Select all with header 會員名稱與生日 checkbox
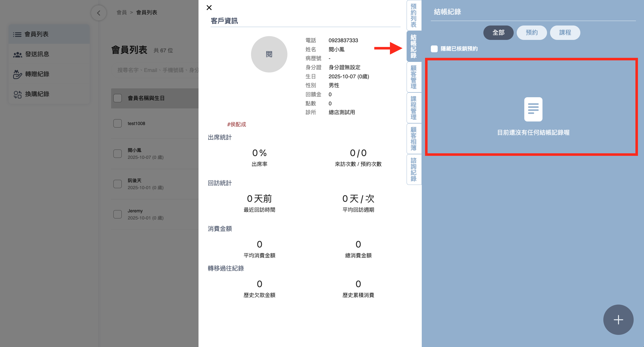This screenshot has width=644, height=347. pyautogui.click(x=117, y=98)
